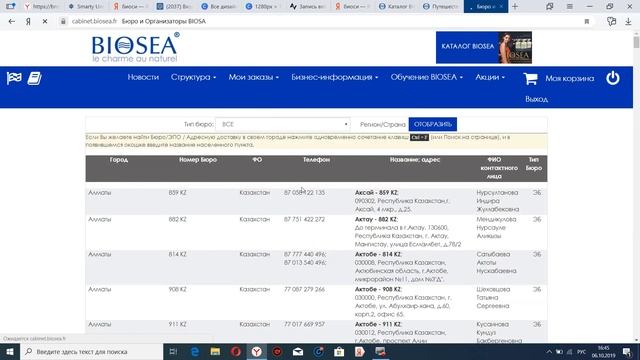
Task: Launch Microsoft Edge from taskbar
Action: [x=195, y=351]
